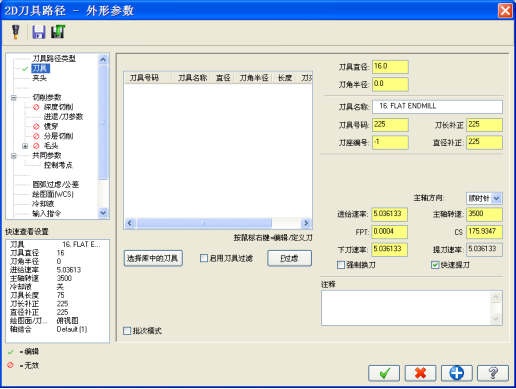This screenshot has width=516, height=389.
Task: Click the question mark help button
Action: (x=493, y=373)
